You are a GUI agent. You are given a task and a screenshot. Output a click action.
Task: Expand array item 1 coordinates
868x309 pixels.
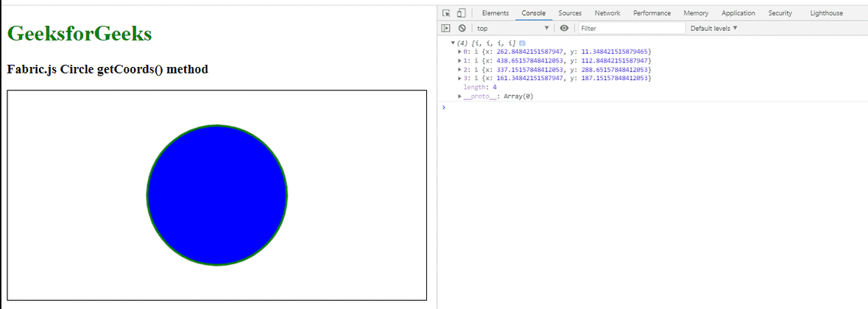[x=460, y=60]
